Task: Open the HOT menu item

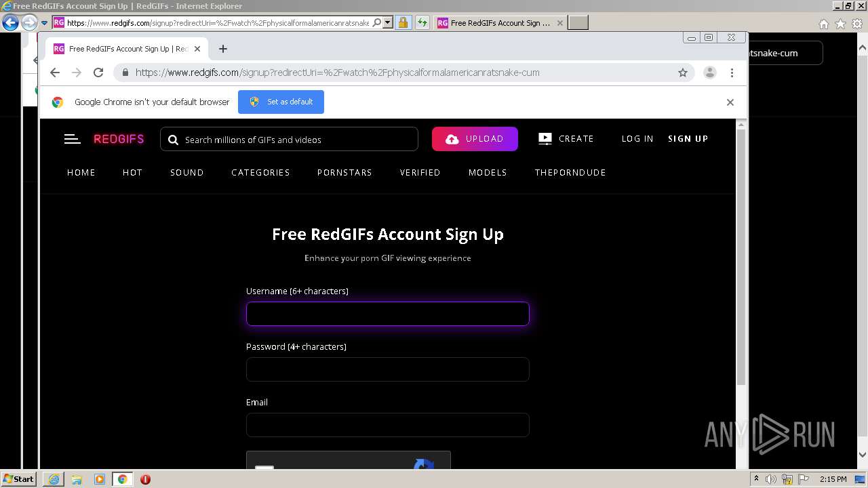Action: (x=132, y=173)
